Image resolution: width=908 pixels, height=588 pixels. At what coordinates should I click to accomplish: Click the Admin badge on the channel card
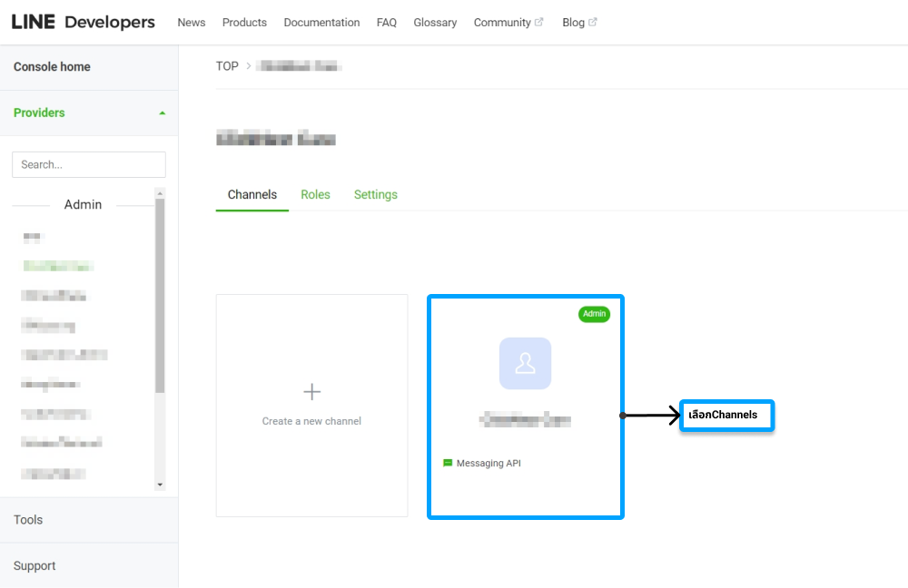click(594, 314)
